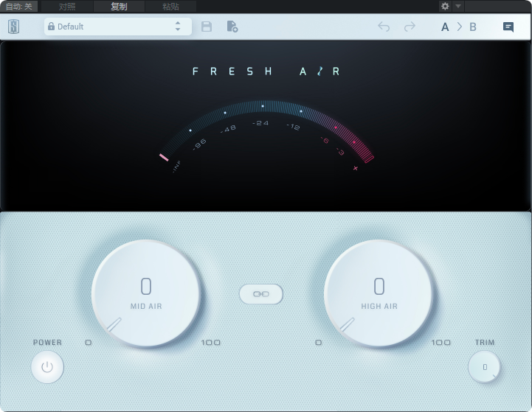Click the 粘贴 paste button
532x412 pixels.
click(170, 7)
